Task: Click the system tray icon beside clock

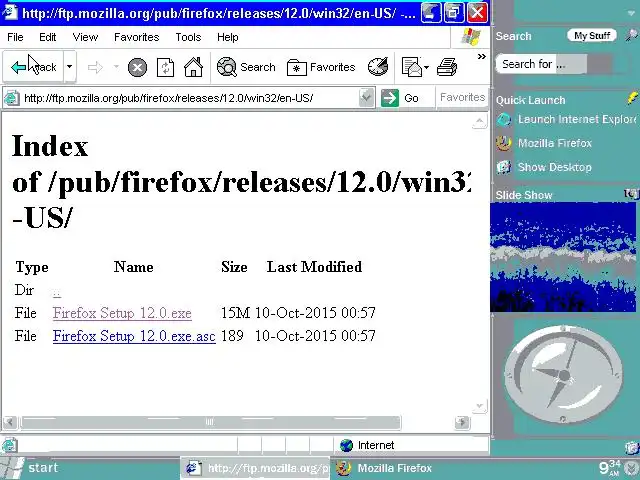Action: point(632,469)
